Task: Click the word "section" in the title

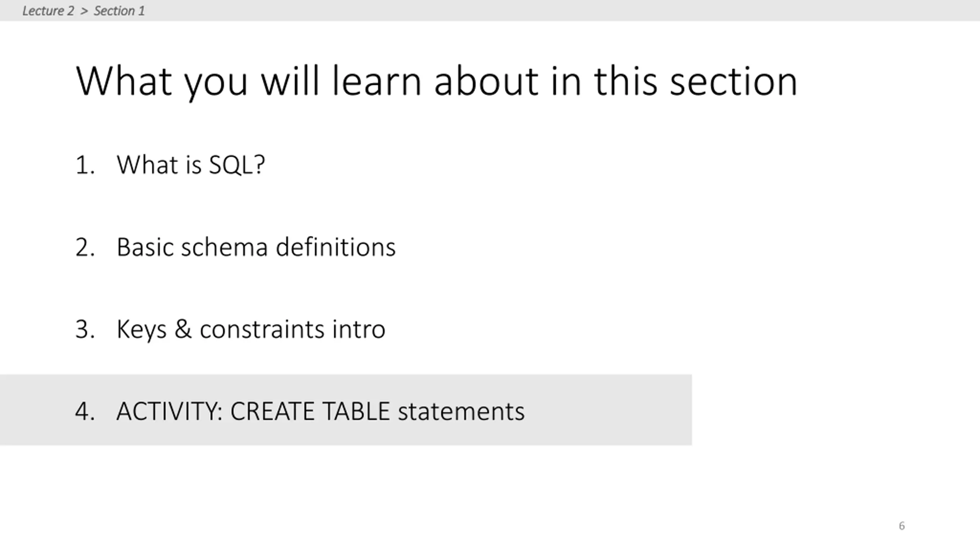Action: point(733,81)
